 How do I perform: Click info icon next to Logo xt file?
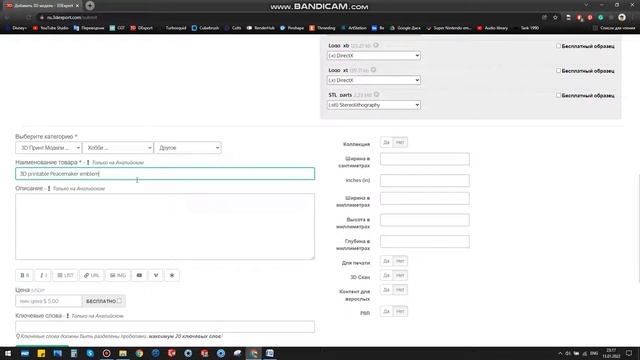click(373, 70)
